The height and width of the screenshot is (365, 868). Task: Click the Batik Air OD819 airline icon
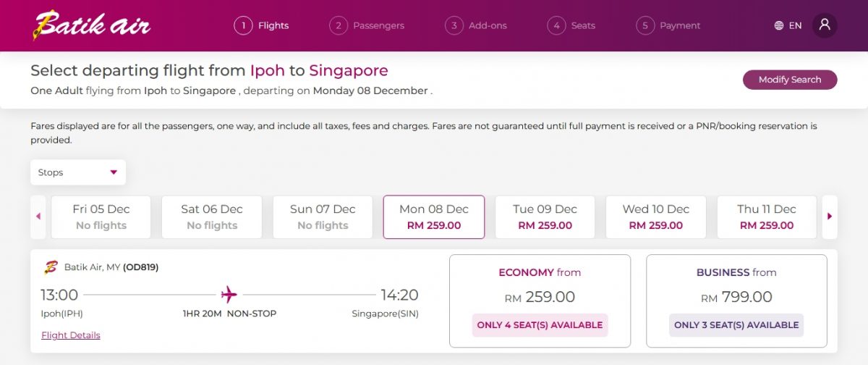point(50,267)
